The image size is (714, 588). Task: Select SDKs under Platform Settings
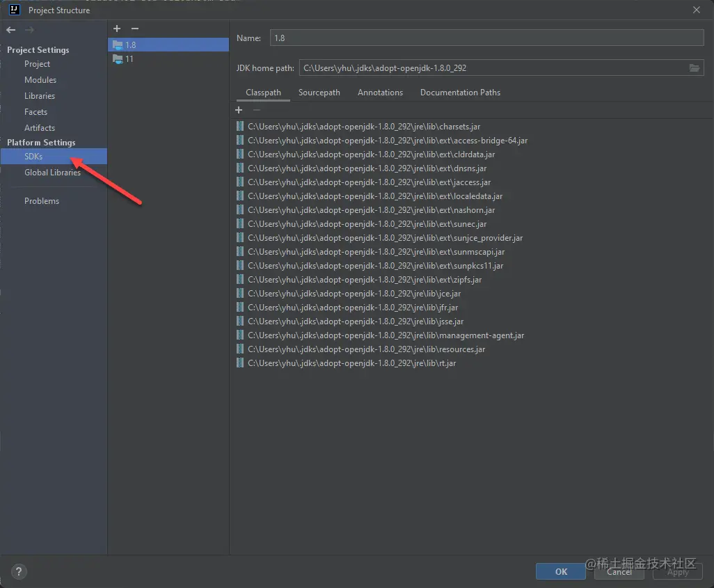point(54,157)
